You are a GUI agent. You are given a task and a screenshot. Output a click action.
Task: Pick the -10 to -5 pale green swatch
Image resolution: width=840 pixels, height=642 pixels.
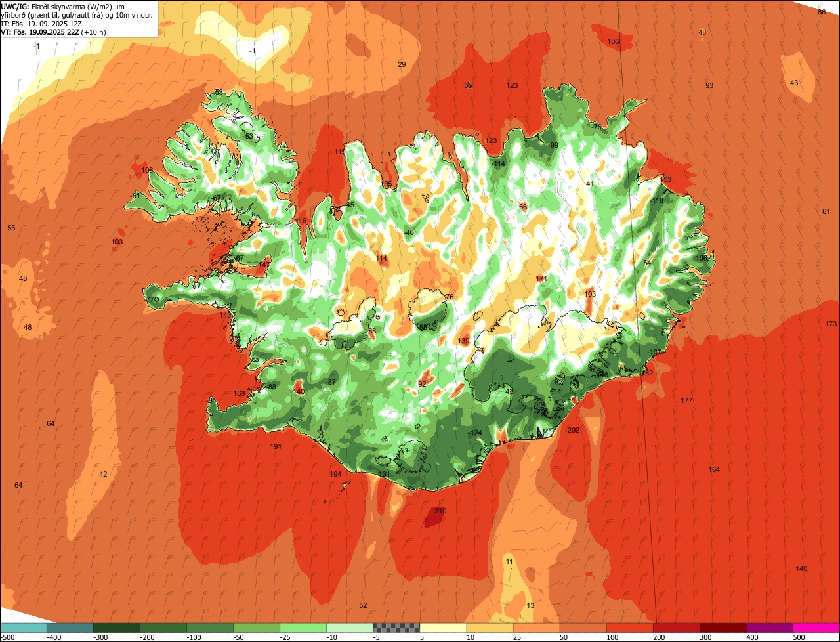349,628
